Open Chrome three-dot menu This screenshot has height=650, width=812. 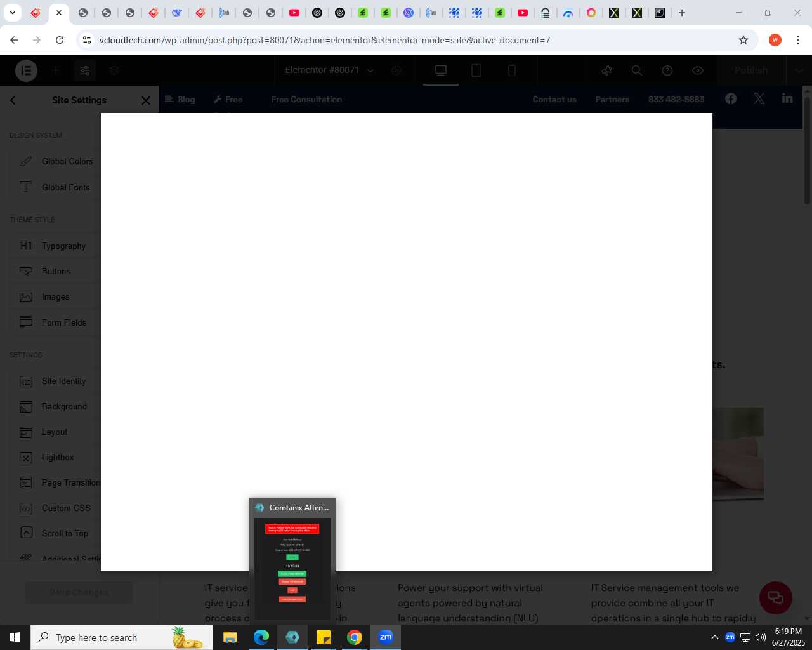798,40
